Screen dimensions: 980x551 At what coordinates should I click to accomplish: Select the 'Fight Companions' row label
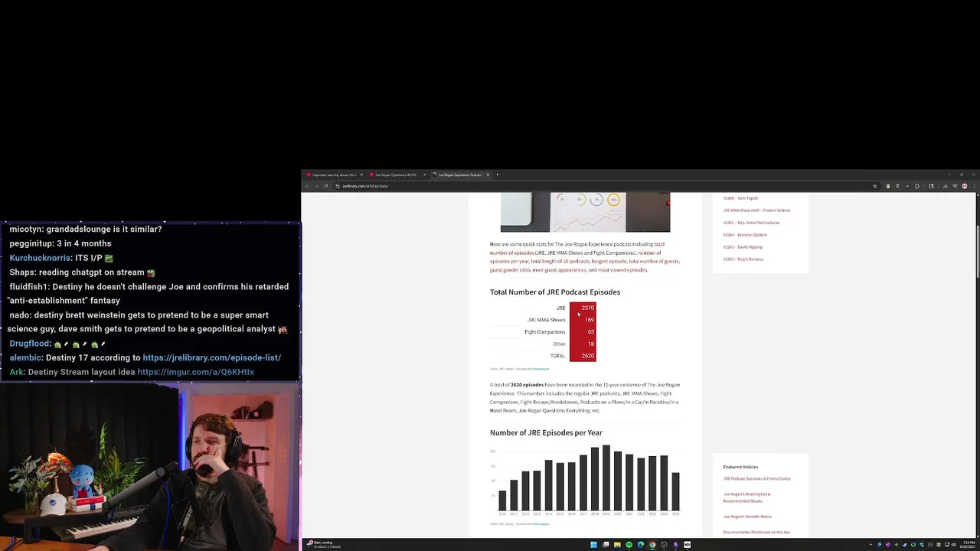[544, 332]
